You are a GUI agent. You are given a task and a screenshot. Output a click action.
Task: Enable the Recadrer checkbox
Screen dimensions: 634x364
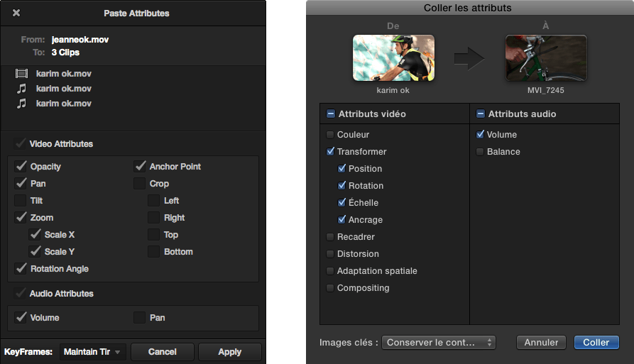(x=330, y=237)
